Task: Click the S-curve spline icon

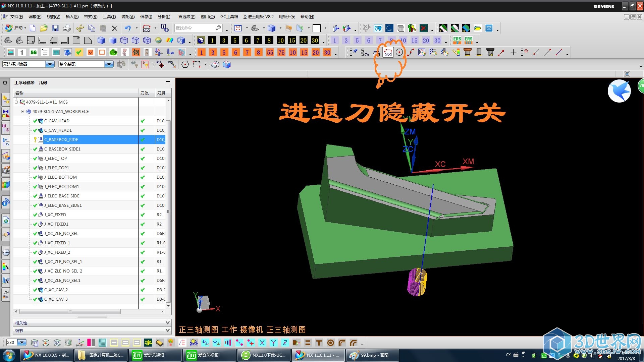Action: point(411,52)
